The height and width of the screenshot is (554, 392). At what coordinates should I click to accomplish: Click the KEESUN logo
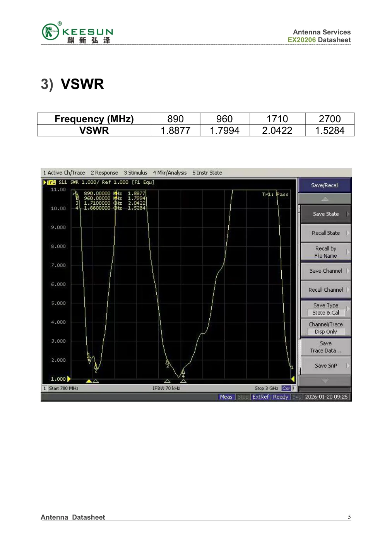(77, 32)
